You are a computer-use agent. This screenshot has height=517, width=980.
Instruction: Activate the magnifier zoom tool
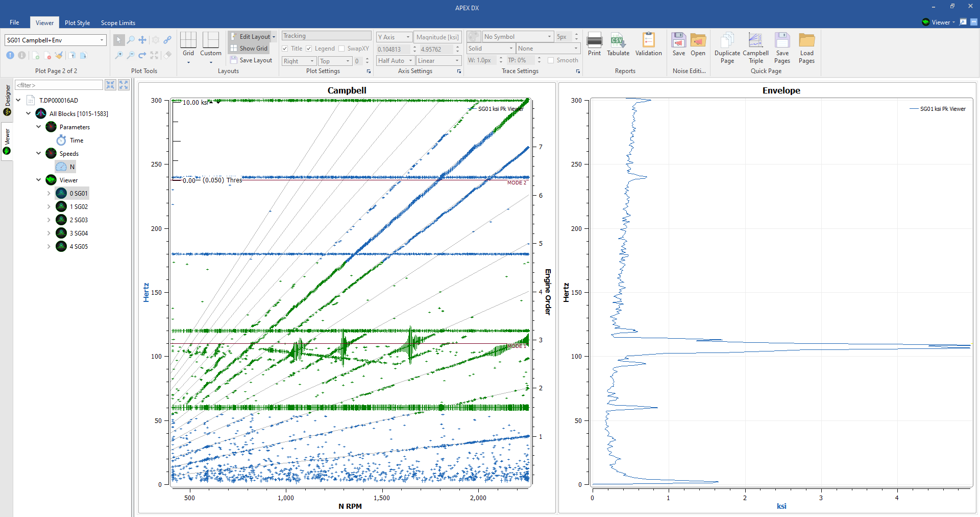[x=131, y=40]
